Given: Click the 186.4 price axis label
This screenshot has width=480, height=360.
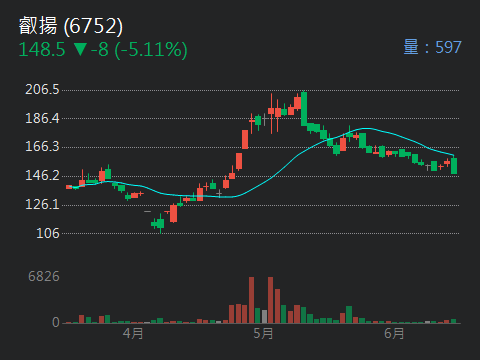Looking at the screenshot, I should point(42,118).
